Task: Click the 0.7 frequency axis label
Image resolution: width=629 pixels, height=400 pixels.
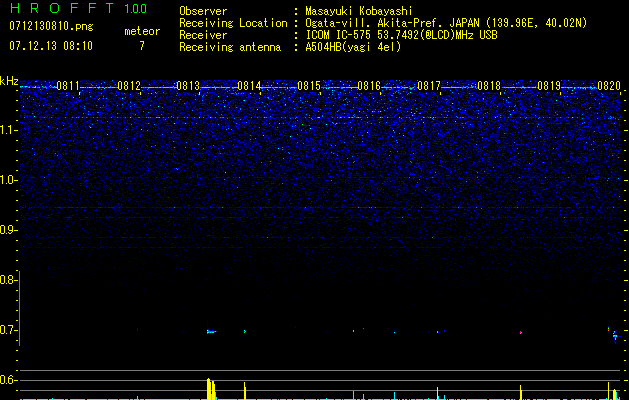Action: pos(7,330)
